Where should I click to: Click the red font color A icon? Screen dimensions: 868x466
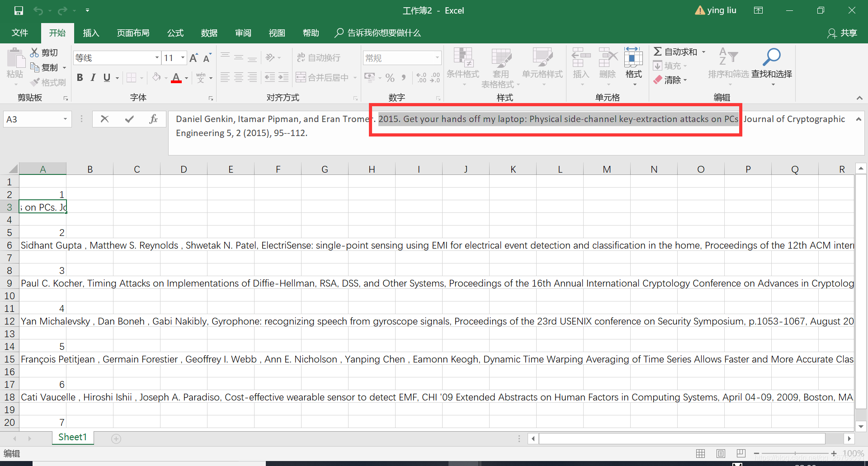point(176,78)
